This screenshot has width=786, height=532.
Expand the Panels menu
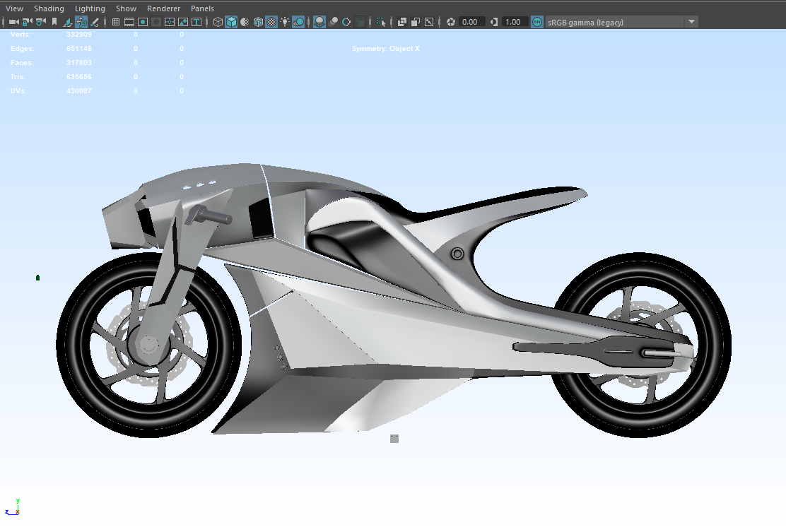202,8
